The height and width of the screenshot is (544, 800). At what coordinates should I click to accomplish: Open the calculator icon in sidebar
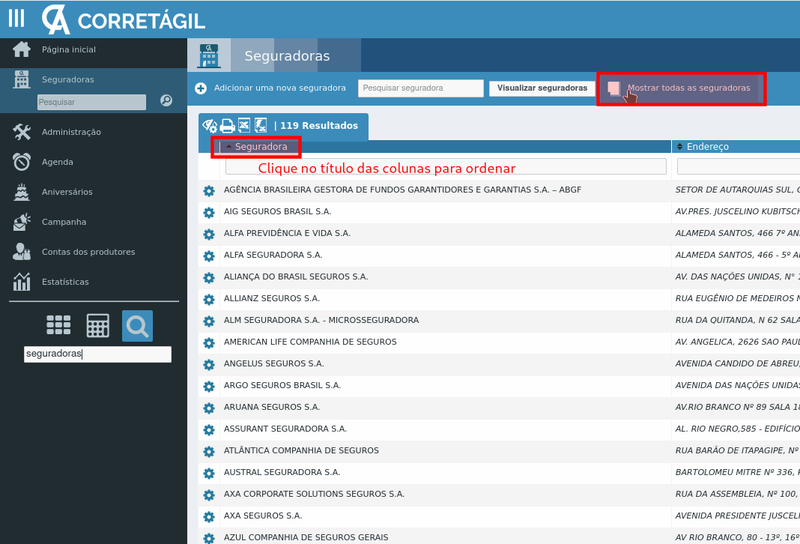click(97, 326)
